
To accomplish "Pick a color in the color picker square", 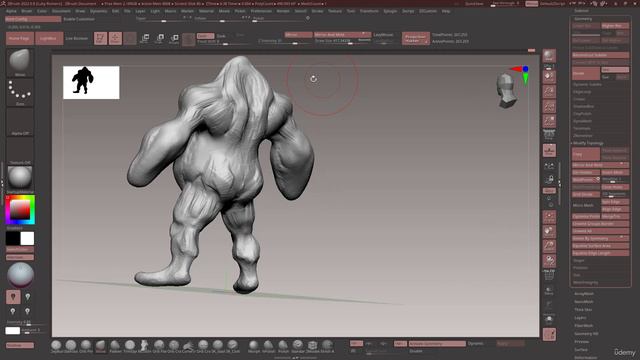I will pyautogui.click(x=20, y=210).
